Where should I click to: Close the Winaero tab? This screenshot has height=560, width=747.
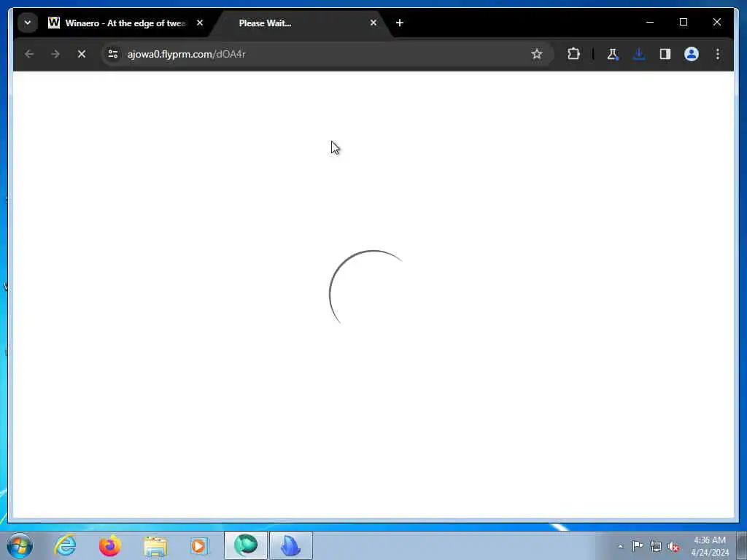(x=200, y=23)
